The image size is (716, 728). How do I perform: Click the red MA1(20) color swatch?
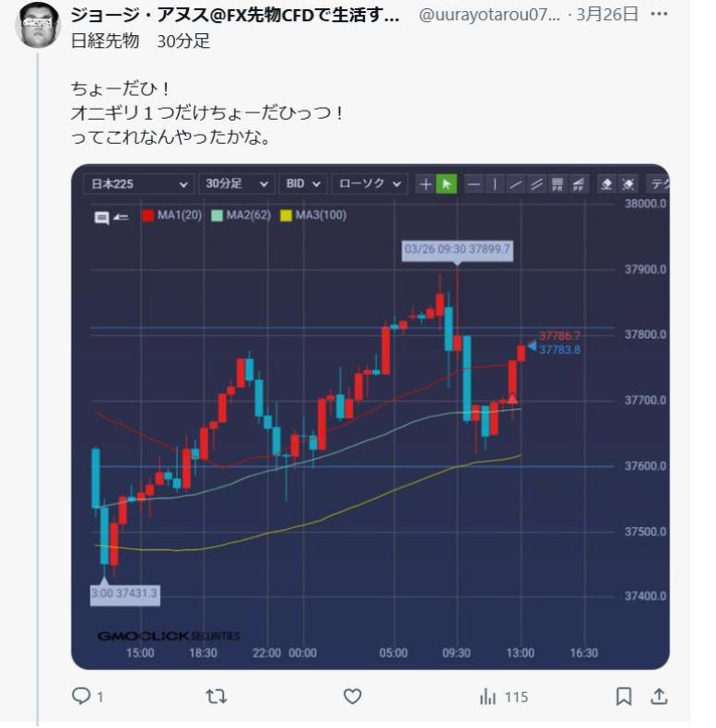(148, 216)
